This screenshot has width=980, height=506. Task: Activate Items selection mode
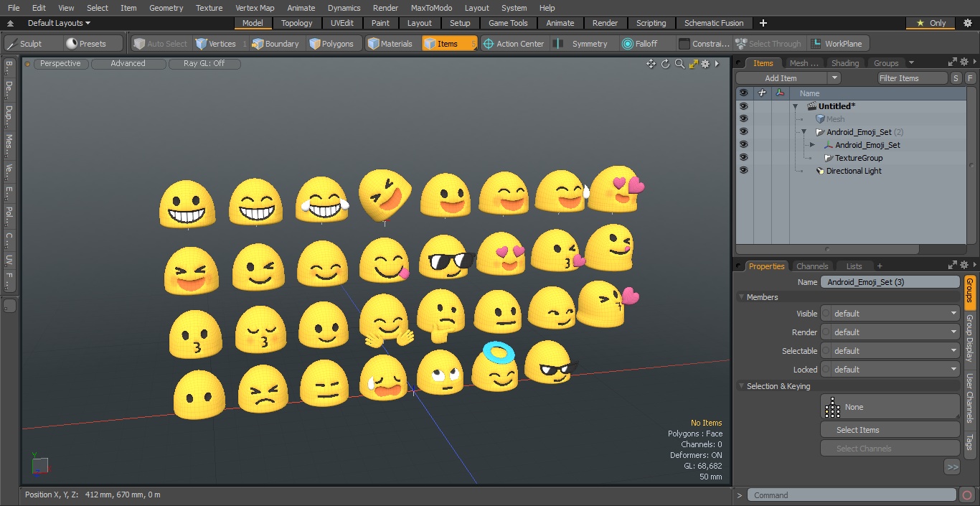(x=449, y=44)
